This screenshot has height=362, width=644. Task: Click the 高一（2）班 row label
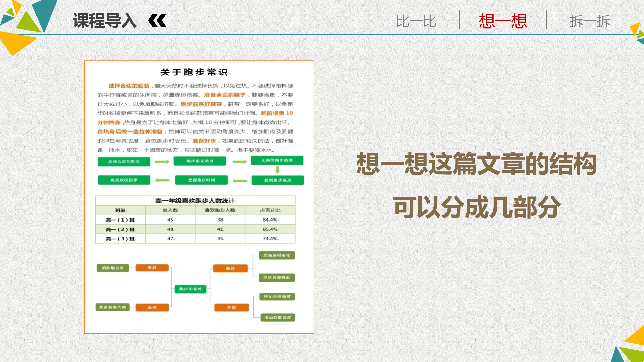120,229
